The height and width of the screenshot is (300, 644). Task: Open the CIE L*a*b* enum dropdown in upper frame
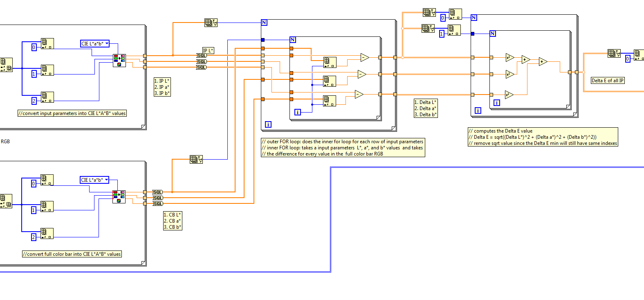tap(95, 44)
